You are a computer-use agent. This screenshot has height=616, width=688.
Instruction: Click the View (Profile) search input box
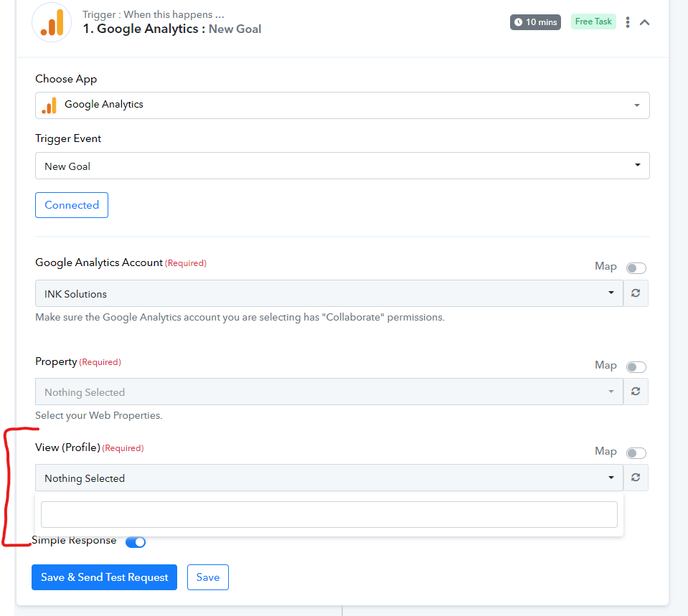(x=329, y=515)
